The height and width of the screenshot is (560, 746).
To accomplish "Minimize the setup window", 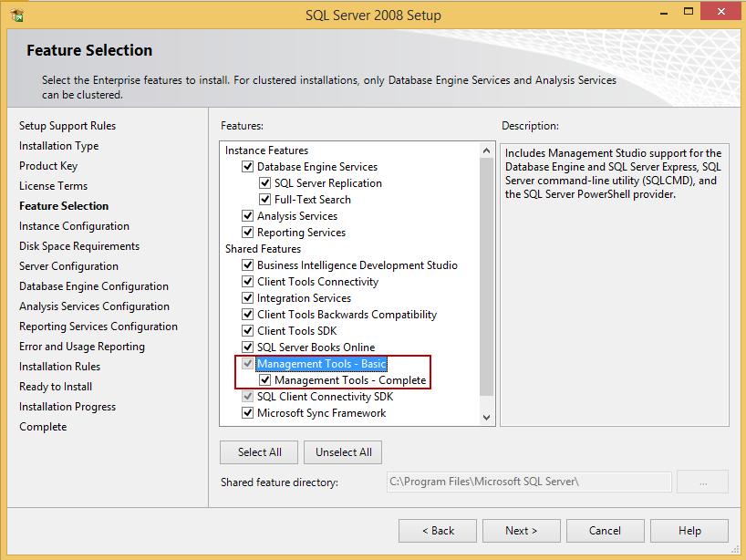I will pos(664,13).
